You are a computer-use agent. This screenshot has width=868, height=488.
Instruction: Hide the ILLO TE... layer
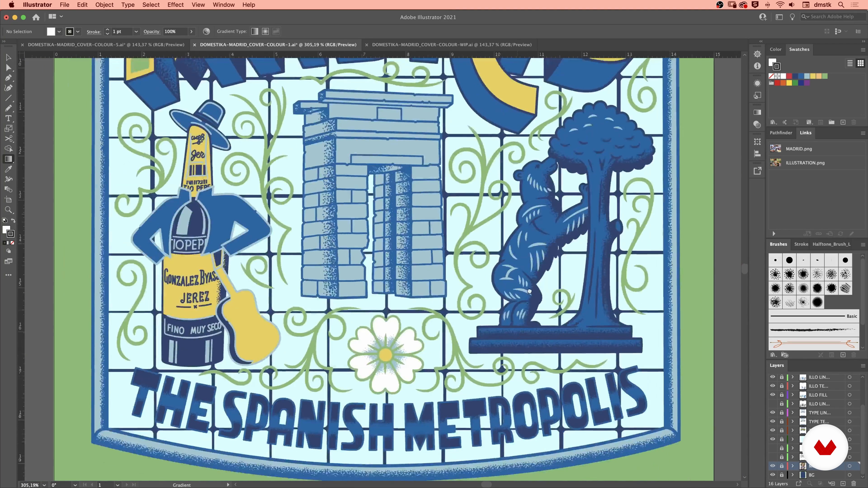pyautogui.click(x=772, y=386)
